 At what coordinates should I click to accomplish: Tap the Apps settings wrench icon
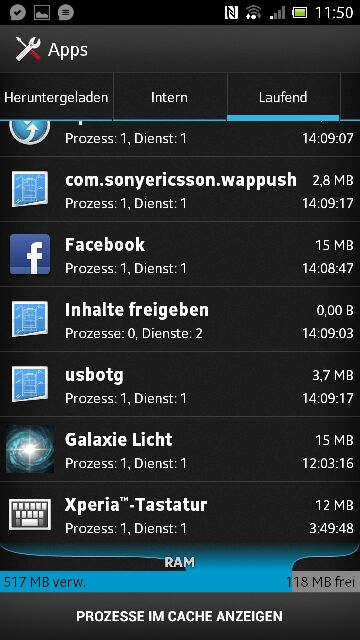[x=28, y=49]
